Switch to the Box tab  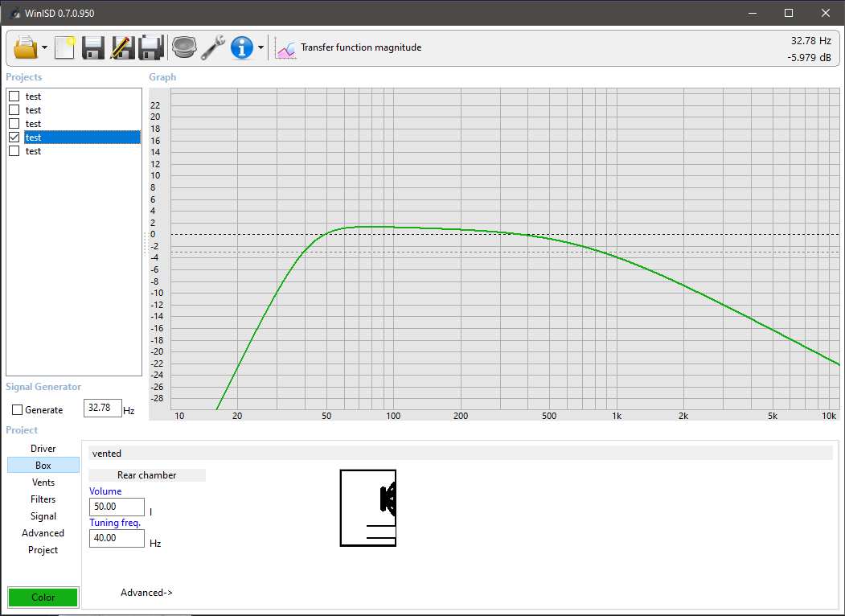[43, 465]
